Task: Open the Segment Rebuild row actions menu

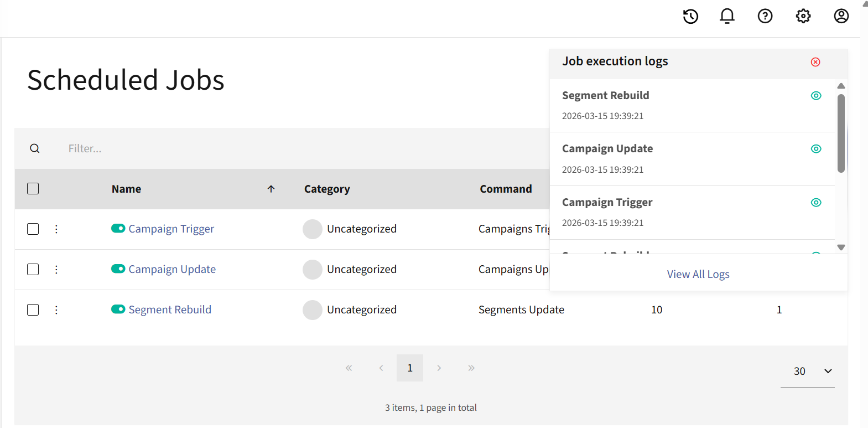Action: [56, 310]
